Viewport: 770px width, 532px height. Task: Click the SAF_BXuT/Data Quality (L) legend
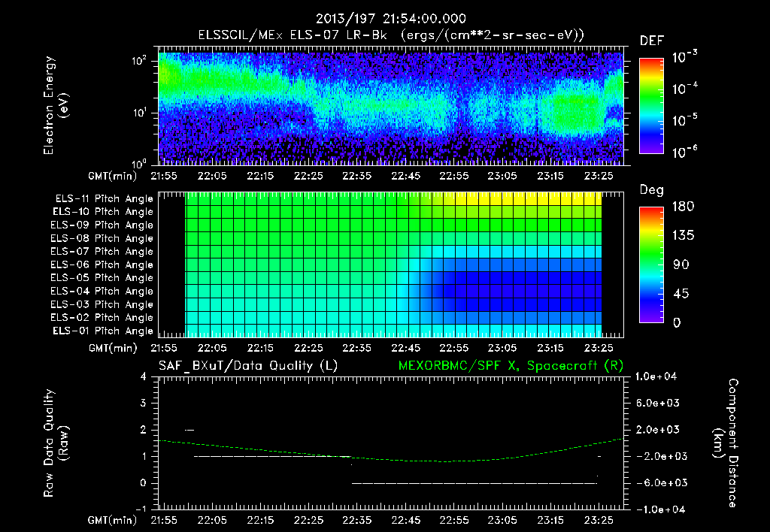point(248,366)
